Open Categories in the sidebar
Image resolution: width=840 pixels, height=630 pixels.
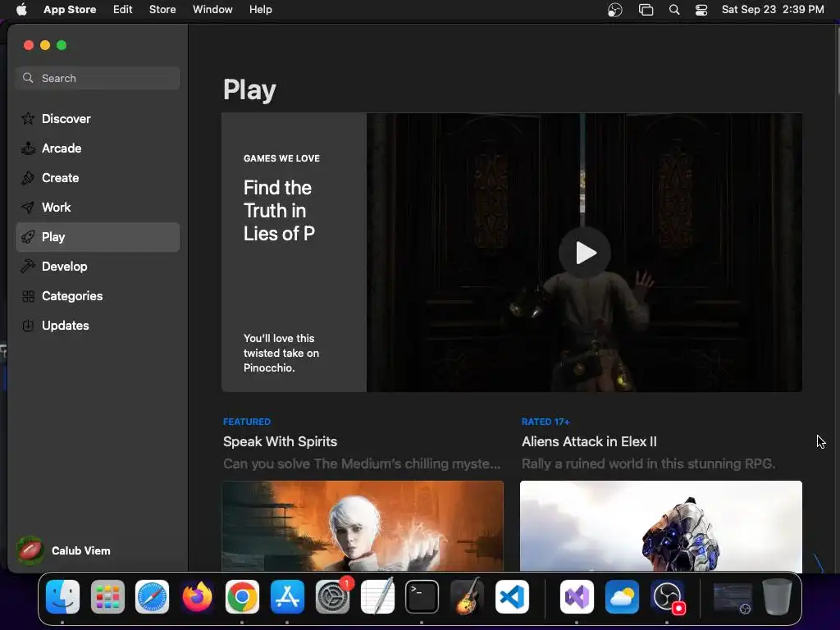click(x=98, y=295)
